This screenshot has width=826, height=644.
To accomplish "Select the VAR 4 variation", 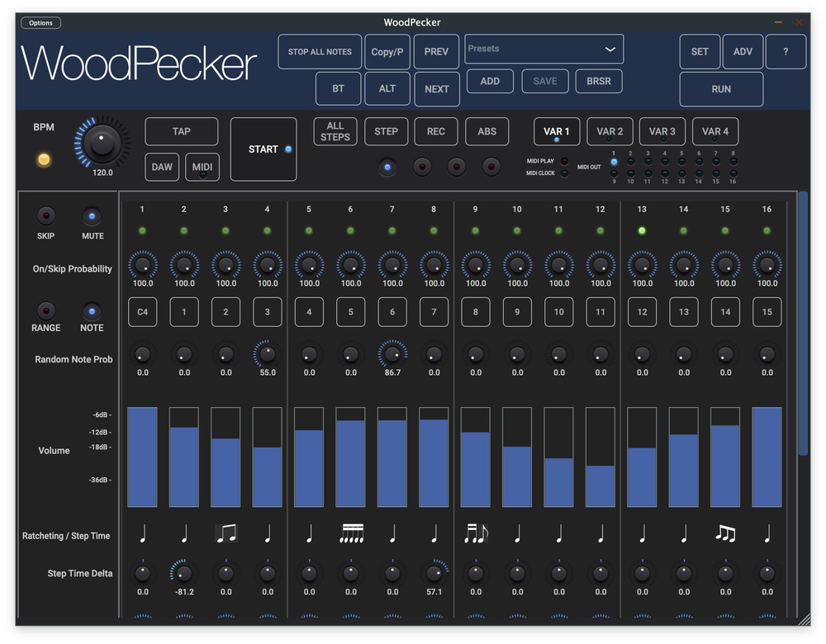I will [715, 132].
